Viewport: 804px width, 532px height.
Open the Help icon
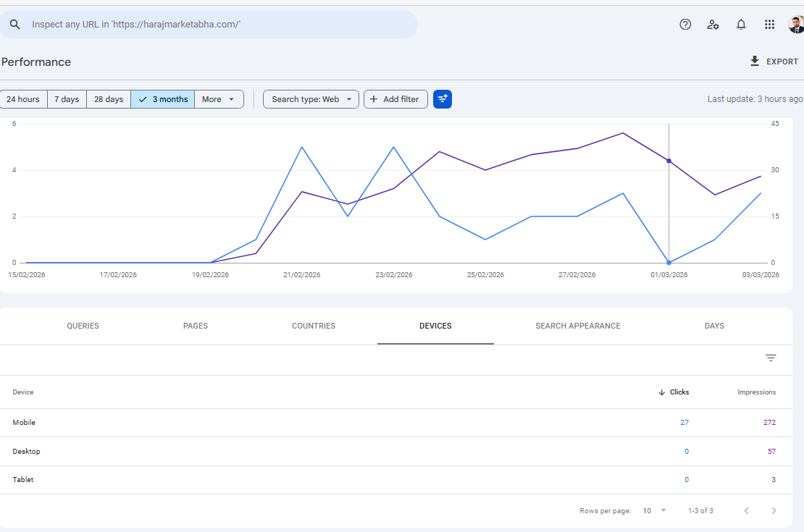(685, 24)
